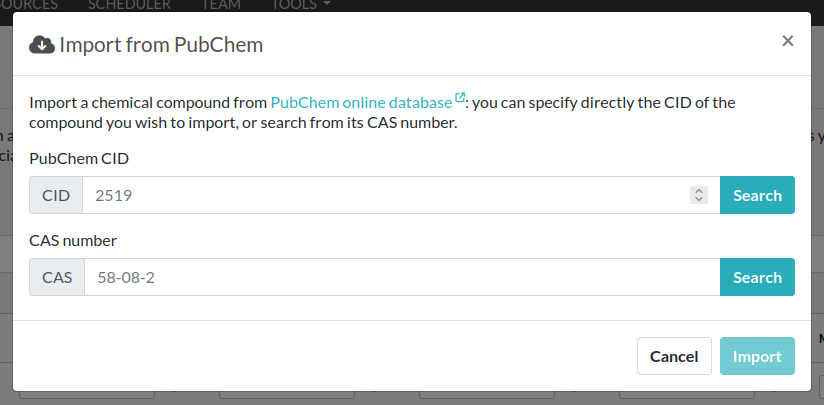Increment the CID value with up arrow
The height and width of the screenshot is (405, 824).
[699, 190]
